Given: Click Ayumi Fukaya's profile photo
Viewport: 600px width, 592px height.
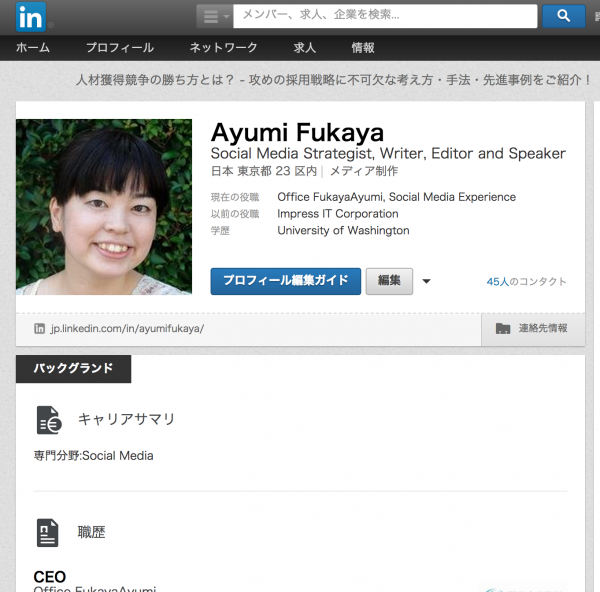Looking at the screenshot, I should point(104,207).
